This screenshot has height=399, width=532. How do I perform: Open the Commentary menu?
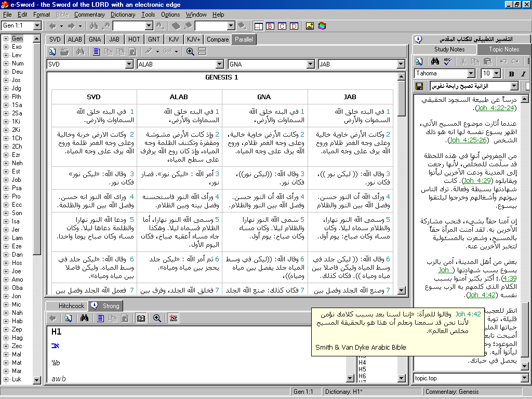pyautogui.click(x=89, y=15)
